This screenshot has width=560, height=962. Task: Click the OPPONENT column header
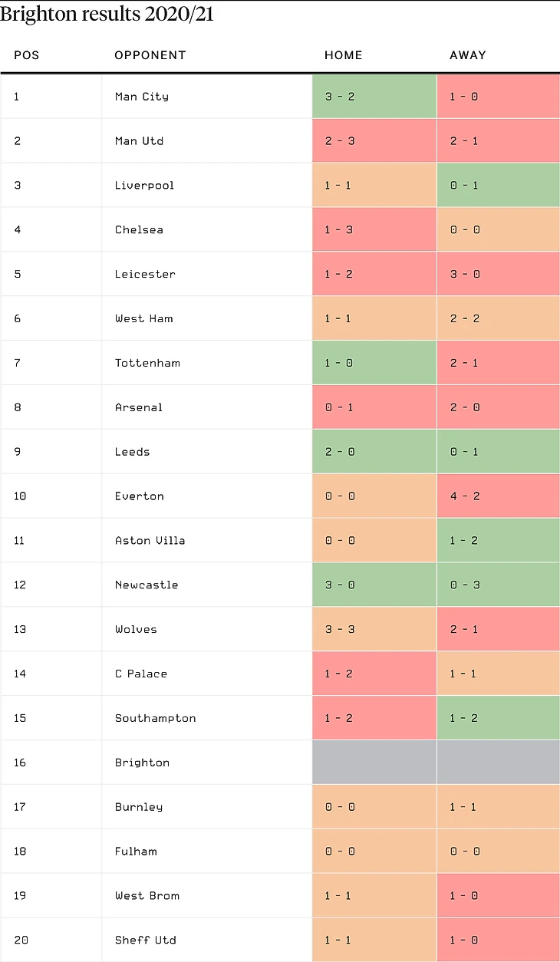click(x=150, y=55)
